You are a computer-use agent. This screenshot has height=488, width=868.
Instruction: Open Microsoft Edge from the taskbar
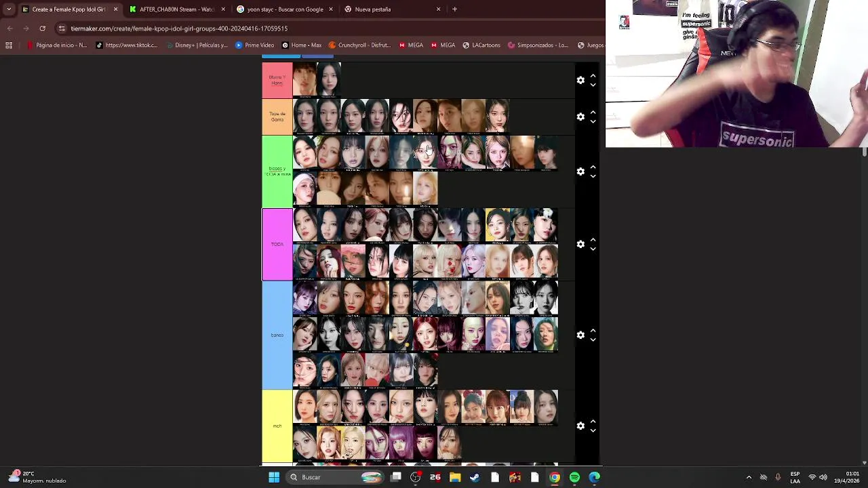pyautogui.click(x=594, y=477)
